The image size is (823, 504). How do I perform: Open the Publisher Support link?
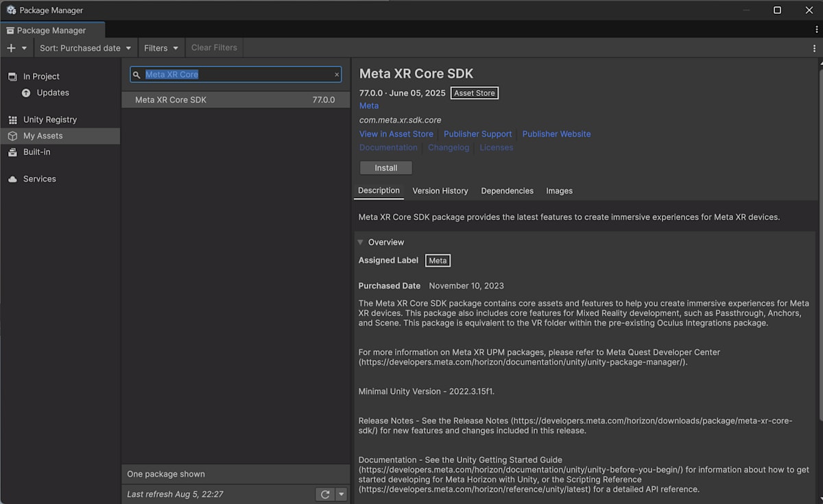478,134
